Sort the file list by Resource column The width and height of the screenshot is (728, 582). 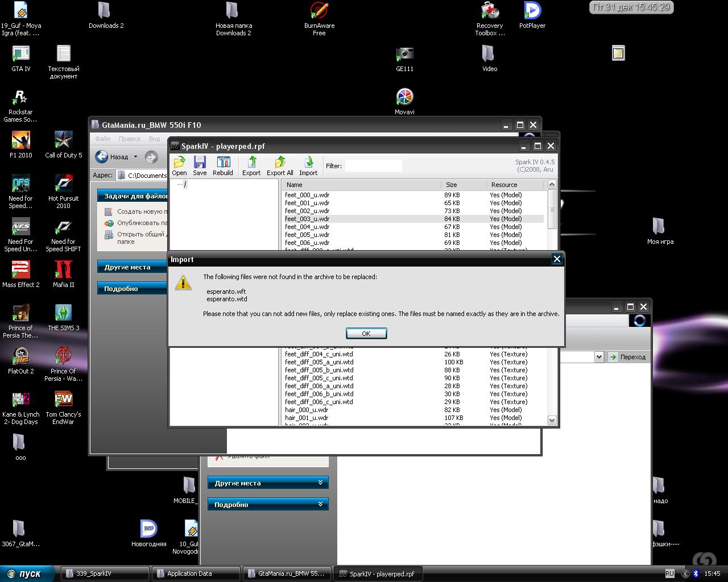(x=516, y=185)
